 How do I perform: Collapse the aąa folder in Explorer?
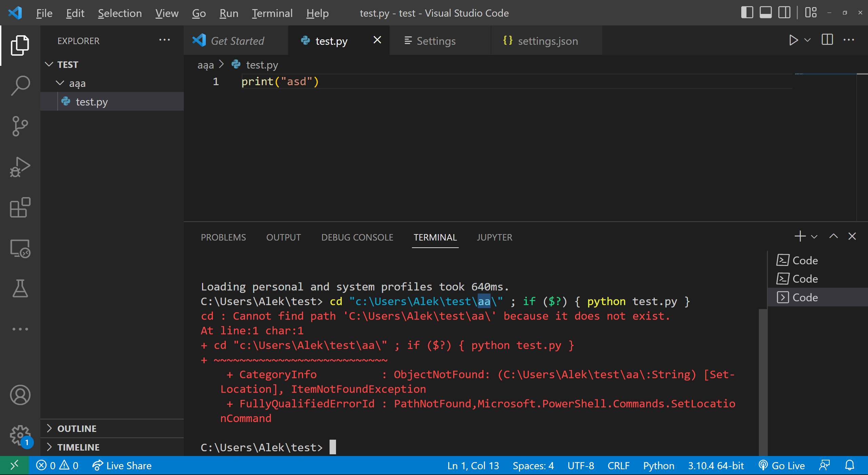[112, 83]
